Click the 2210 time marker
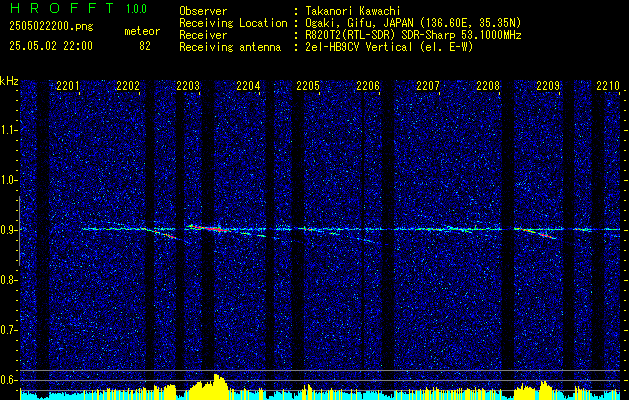The width and height of the screenshot is (629, 400). (x=608, y=85)
